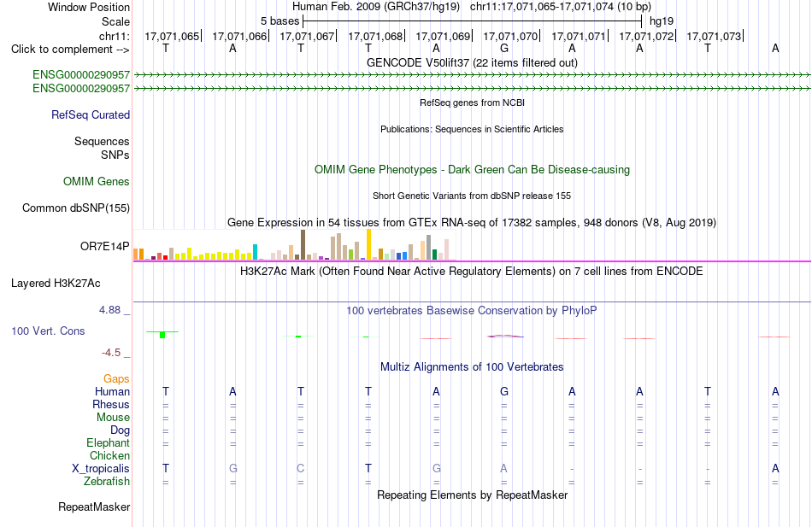This screenshot has height=527, width=812.
Task: Click the Common dbSNP(155) track label
Action: pos(76,208)
